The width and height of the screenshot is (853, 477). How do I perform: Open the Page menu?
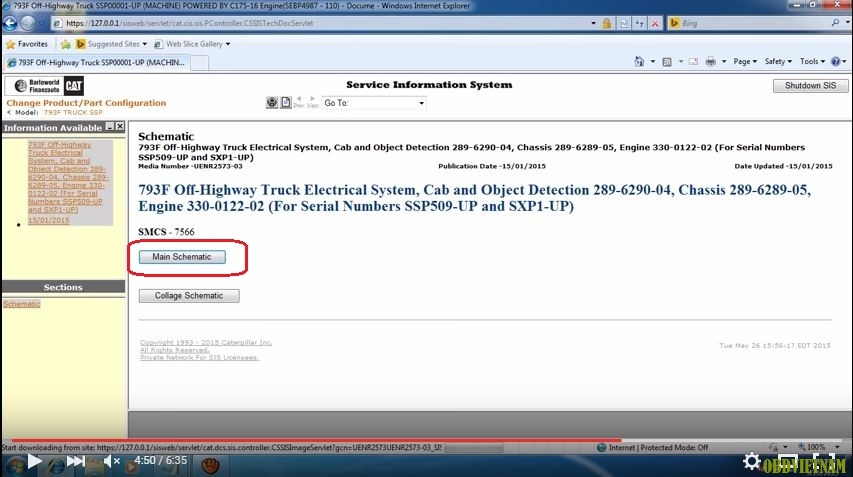(x=744, y=62)
